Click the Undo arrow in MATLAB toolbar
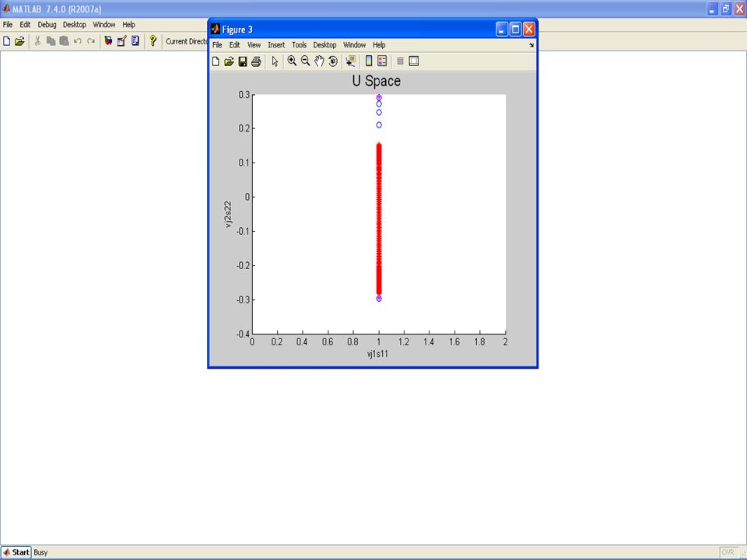The height and width of the screenshot is (560, 747). pos(78,41)
